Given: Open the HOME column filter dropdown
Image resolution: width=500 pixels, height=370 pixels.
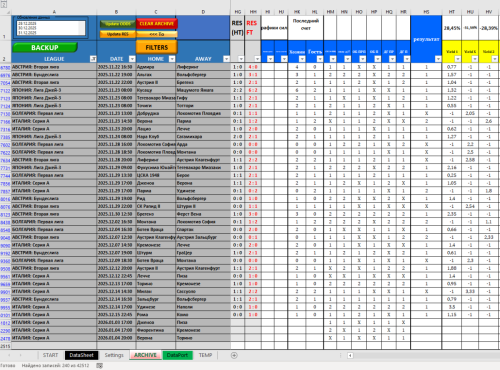Looking at the screenshot, I should click(172, 59).
